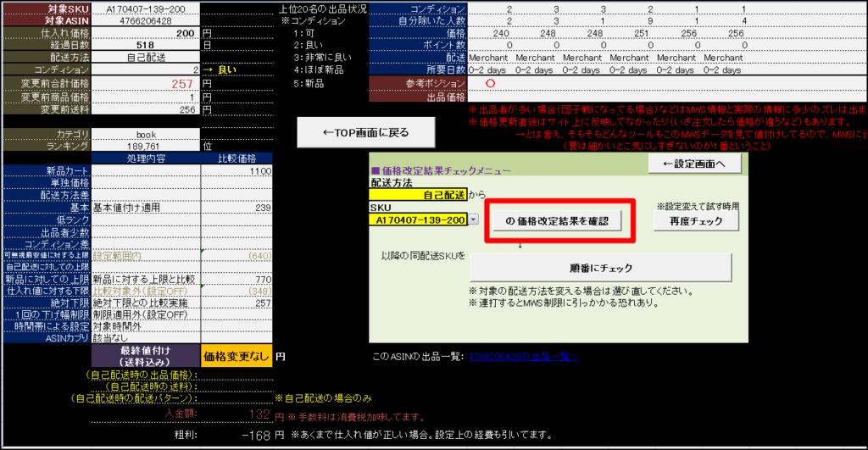
Task: Select the ランキング value 189,761 cell
Action: point(145,146)
